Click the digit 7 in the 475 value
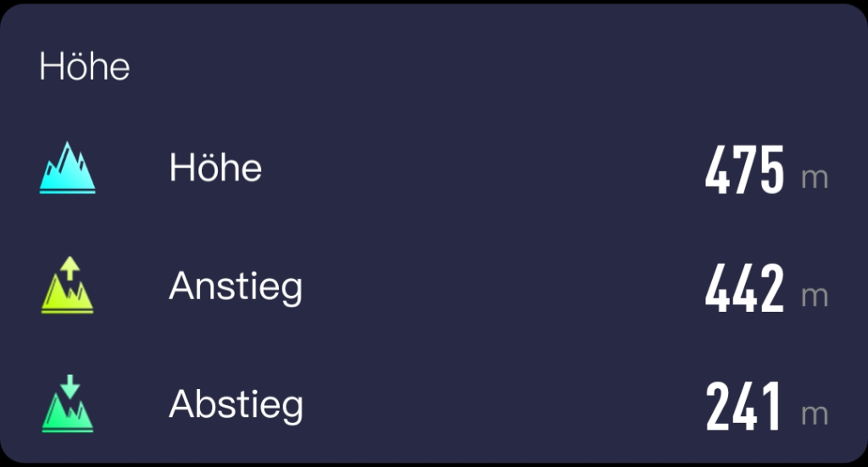 [x=744, y=171]
